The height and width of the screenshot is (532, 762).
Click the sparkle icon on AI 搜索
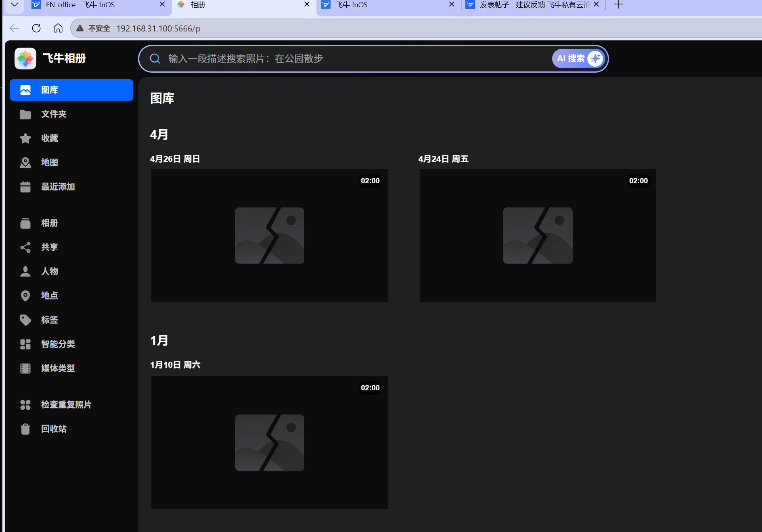pos(595,59)
